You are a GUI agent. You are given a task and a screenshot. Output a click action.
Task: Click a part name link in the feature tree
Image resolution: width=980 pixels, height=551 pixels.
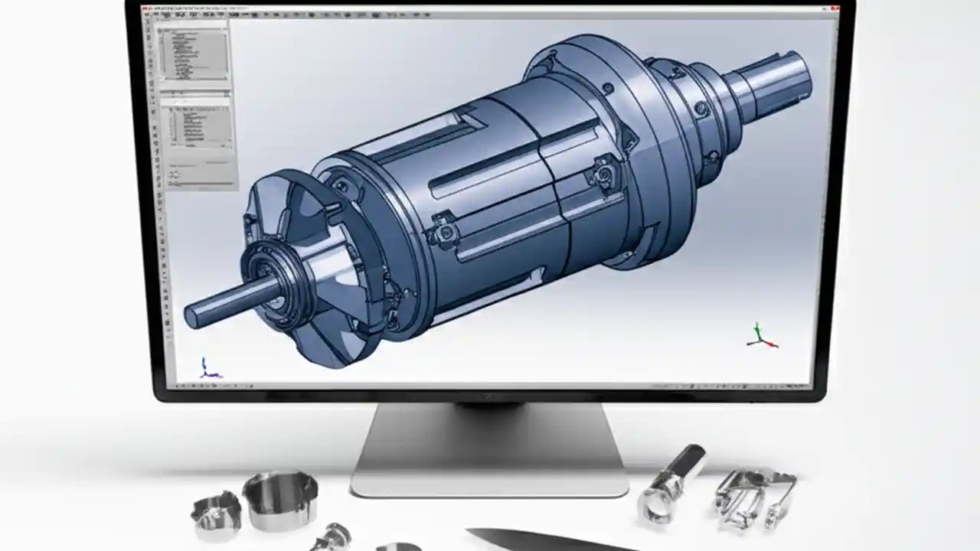(191, 46)
